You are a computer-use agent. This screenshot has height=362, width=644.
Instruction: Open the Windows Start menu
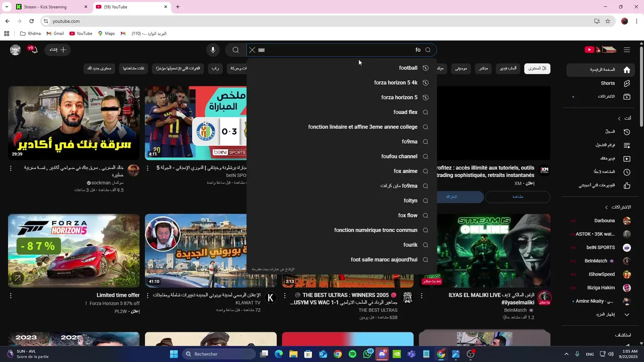click(x=174, y=354)
